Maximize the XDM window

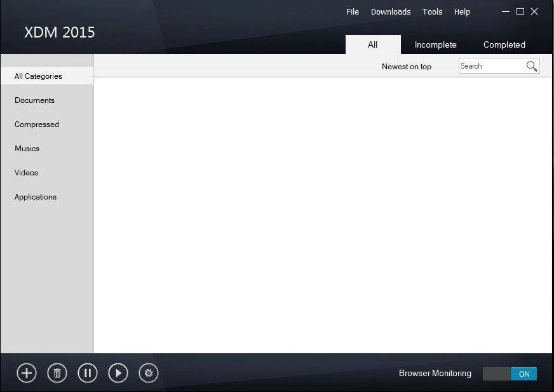click(520, 11)
